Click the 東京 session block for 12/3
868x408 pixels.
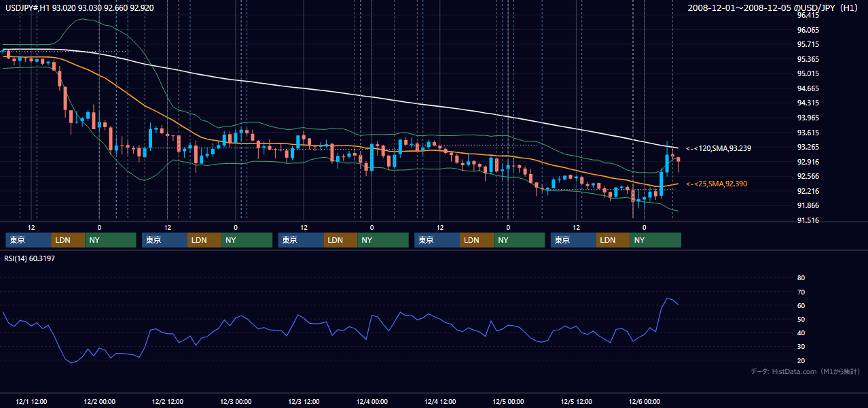pyautogui.click(x=301, y=240)
